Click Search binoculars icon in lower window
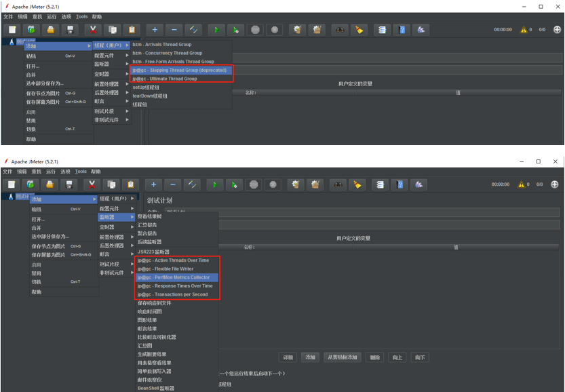The image size is (565, 392). 338,185
